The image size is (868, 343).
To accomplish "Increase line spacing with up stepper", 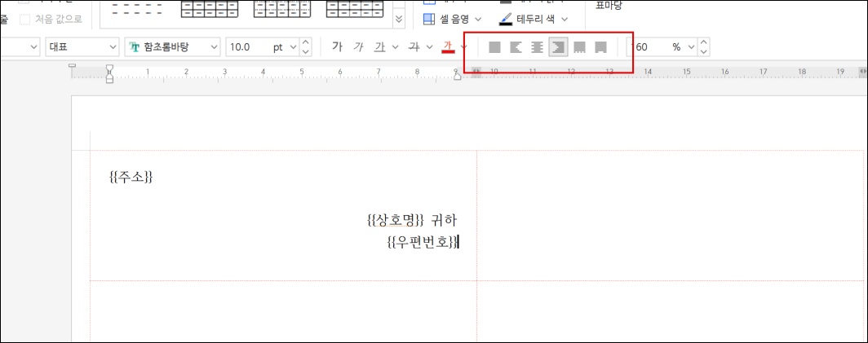I will [x=703, y=42].
